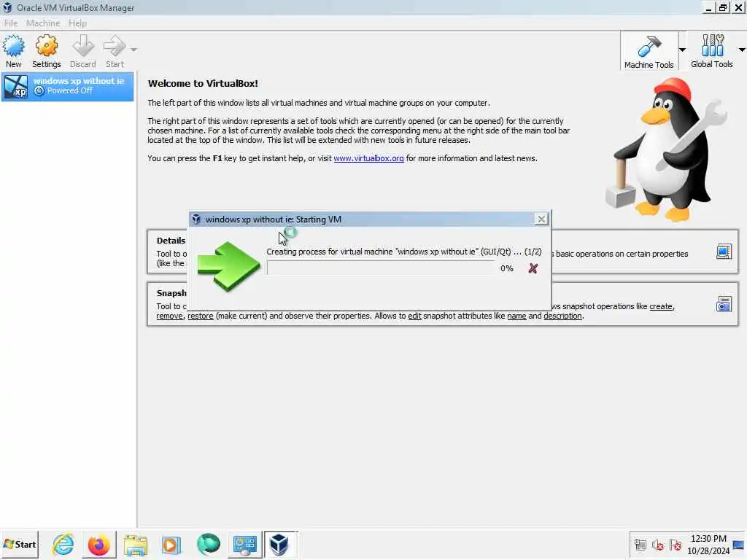This screenshot has width=747, height=560.
Task: Select the Machine Tools button
Action: tap(649, 52)
